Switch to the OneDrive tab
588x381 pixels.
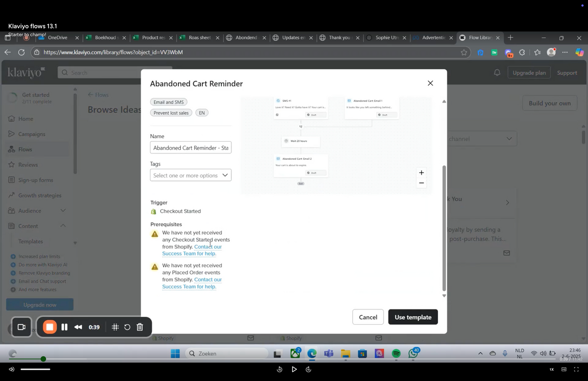pyautogui.click(x=58, y=37)
